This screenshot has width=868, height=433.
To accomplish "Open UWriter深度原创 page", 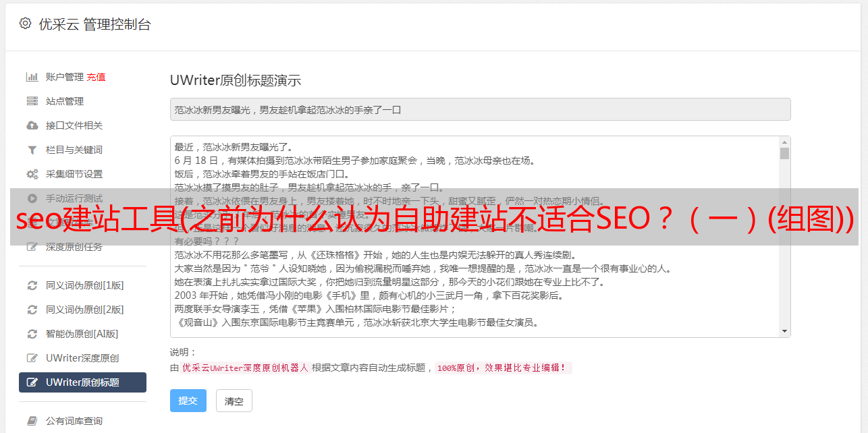I will click(82, 358).
